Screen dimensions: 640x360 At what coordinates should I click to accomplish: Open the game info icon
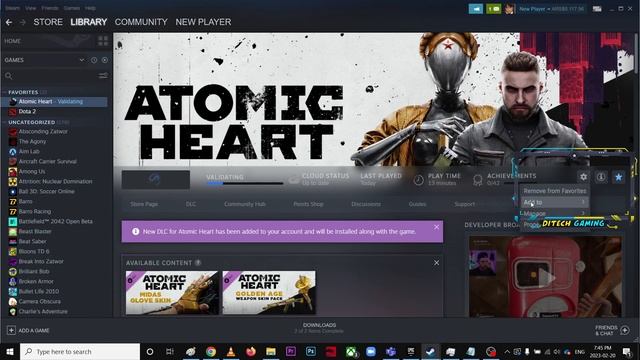tap(601, 177)
